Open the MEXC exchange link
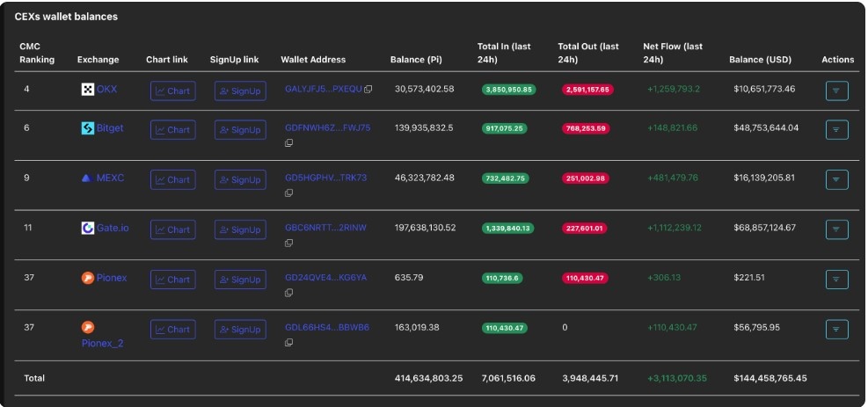 (x=110, y=178)
